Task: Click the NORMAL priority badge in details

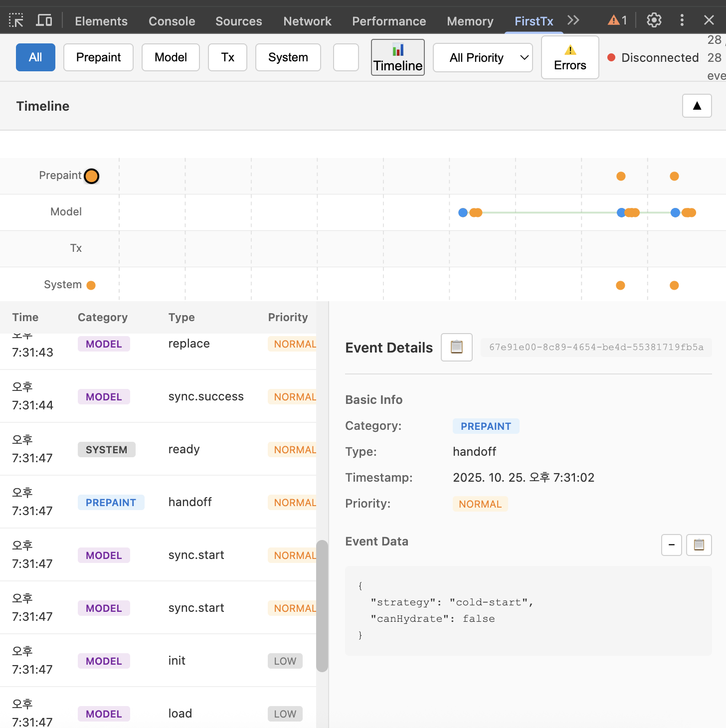Action: pyautogui.click(x=480, y=504)
